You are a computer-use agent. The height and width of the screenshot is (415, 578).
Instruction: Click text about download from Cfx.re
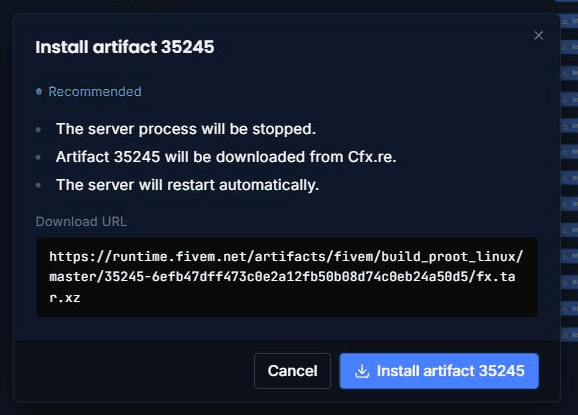226,157
